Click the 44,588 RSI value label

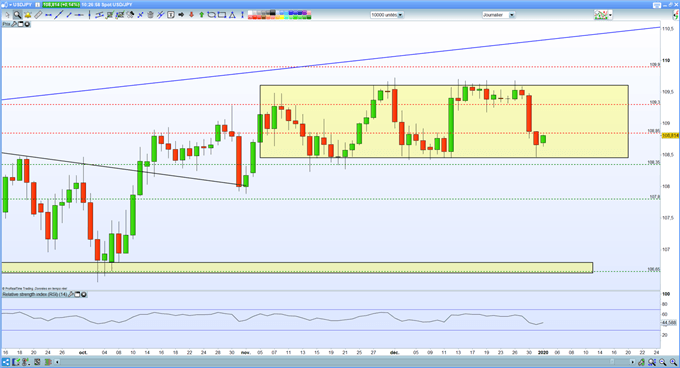pos(669,323)
